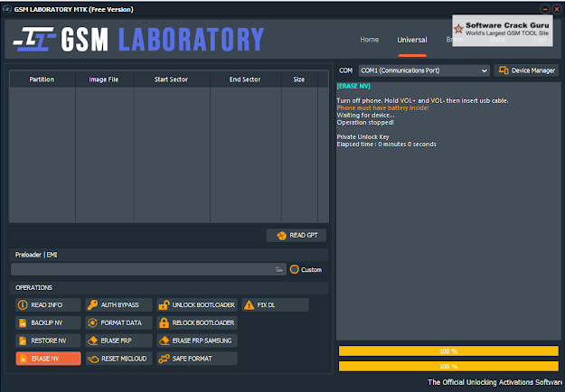Click the Device Manager label text
This screenshot has width=565, height=392.
coord(533,70)
